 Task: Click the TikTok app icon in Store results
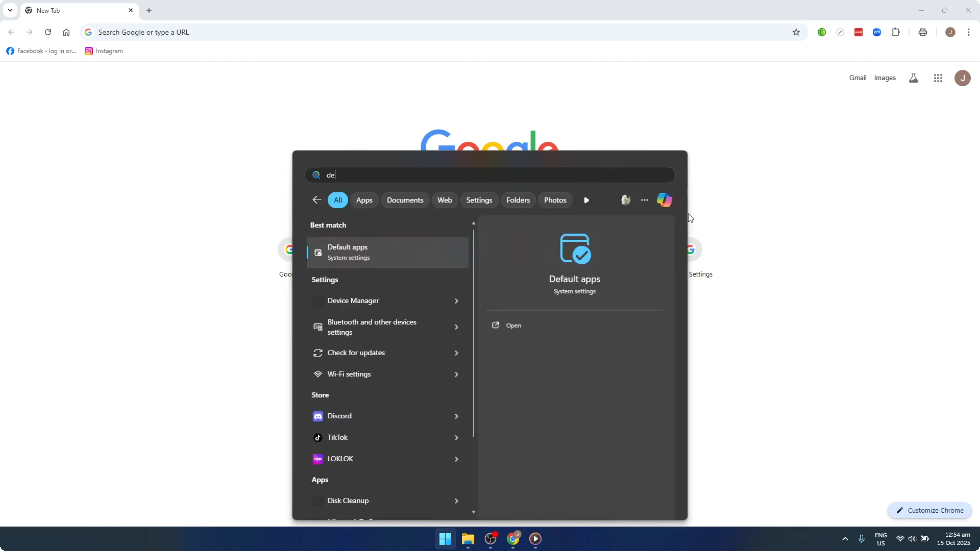(x=318, y=437)
